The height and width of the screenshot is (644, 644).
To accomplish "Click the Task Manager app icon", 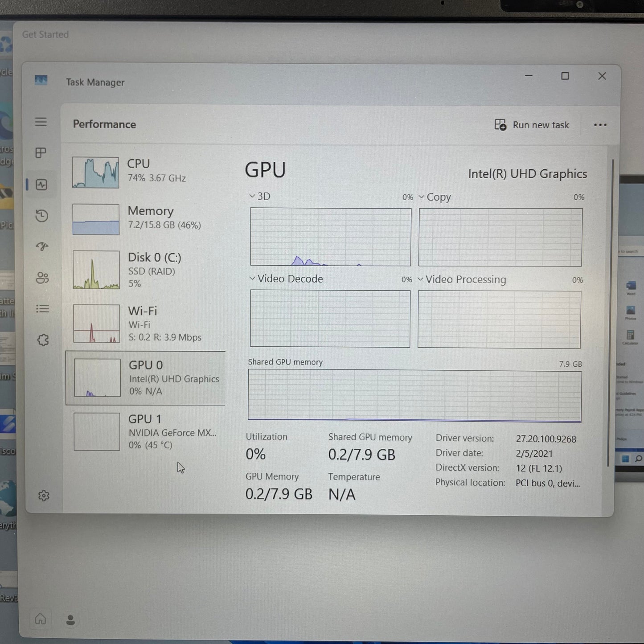I will tap(41, 80).
